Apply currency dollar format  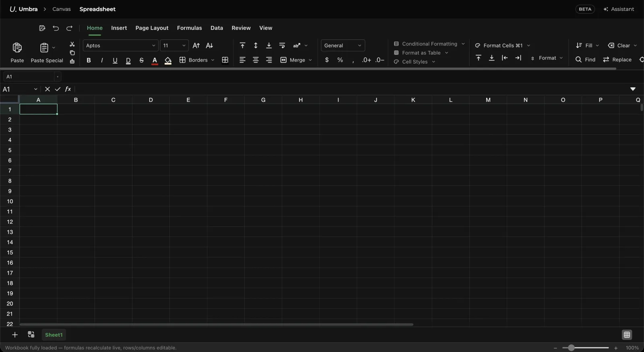(327, 60)
